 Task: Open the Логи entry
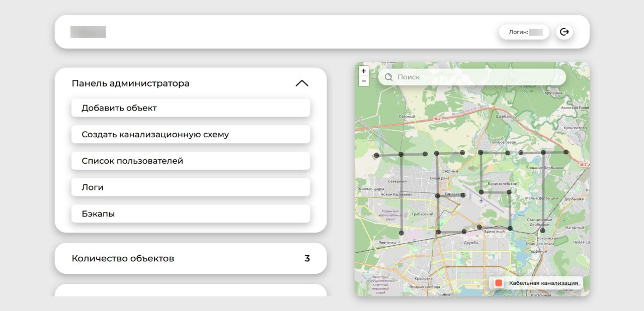pos(191,187)
